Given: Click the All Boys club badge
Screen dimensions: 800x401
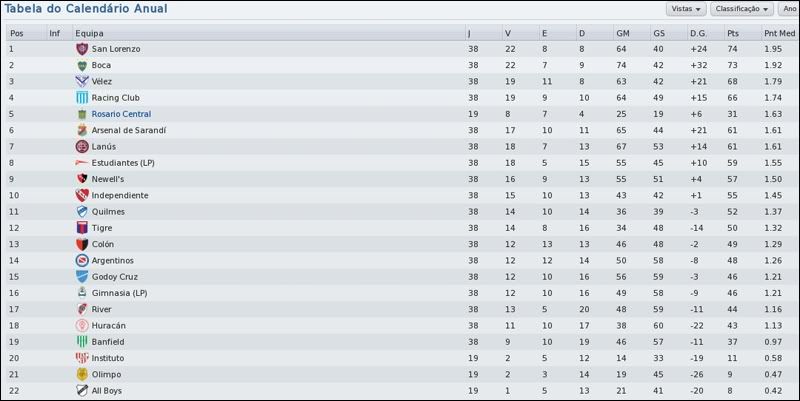Looking at the screenshot, I should (82, 390).
